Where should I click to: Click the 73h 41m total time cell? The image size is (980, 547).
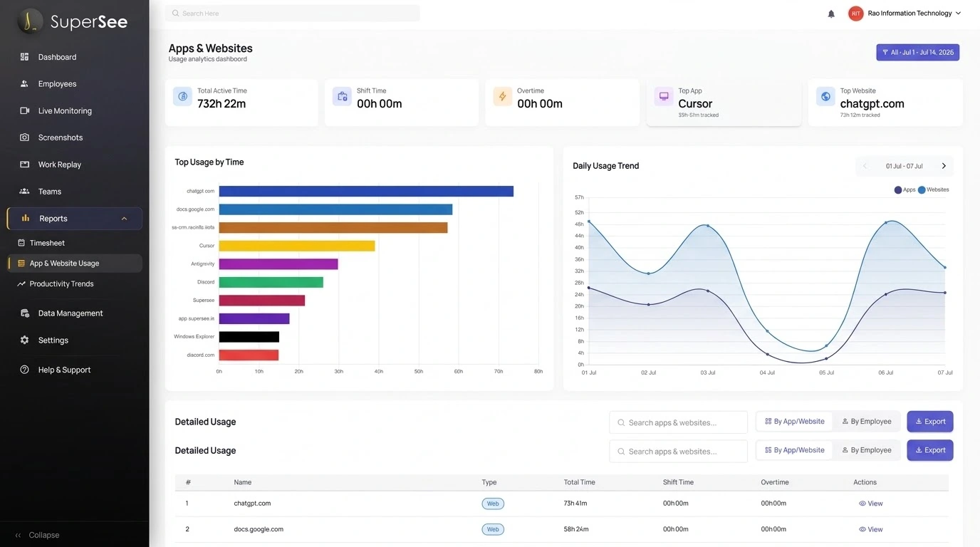[575, 504]
